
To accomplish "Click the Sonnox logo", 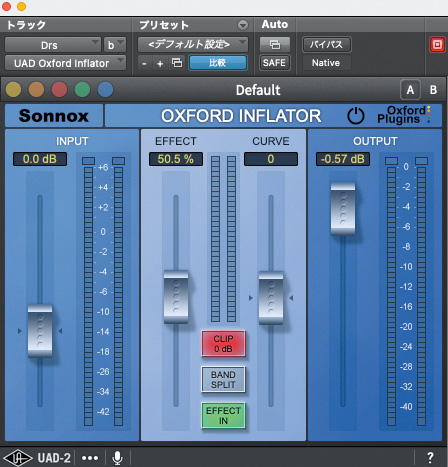I will 54,116.
